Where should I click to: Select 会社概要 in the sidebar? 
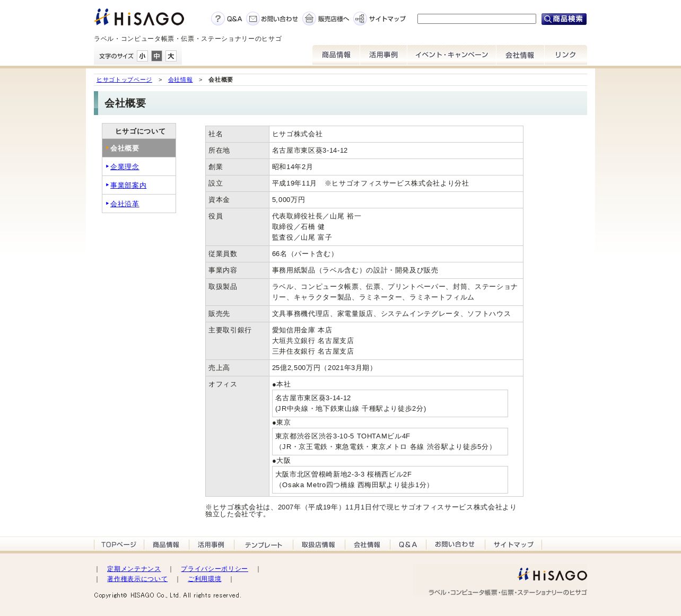click(x=139, y=148)
